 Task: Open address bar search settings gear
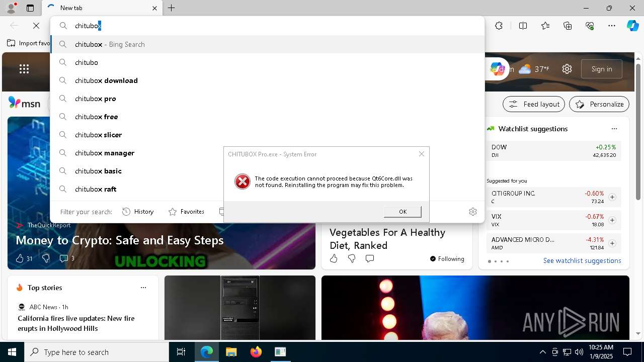[472, 212]
